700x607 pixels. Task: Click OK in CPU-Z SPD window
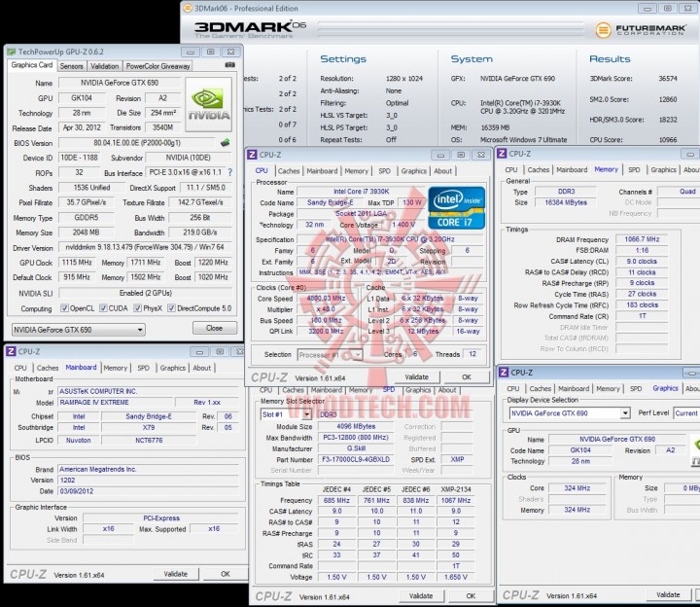pyautogui.click(x=471, y=596)
